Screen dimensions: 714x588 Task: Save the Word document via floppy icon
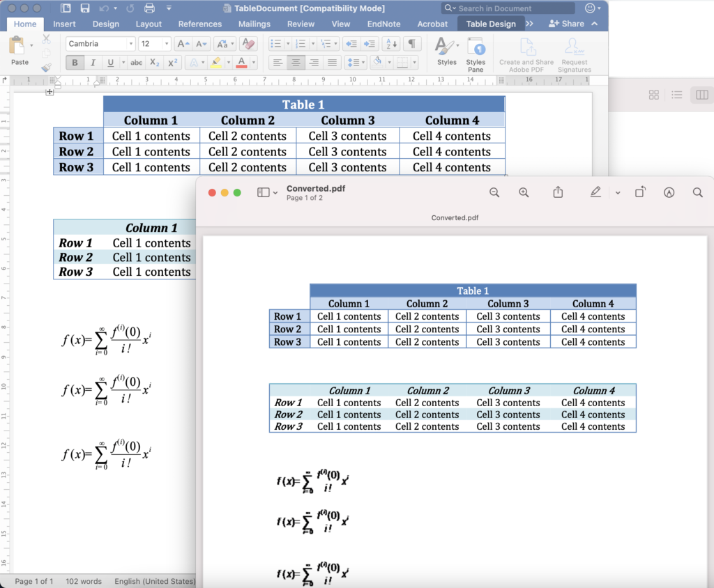coord(85,8)
